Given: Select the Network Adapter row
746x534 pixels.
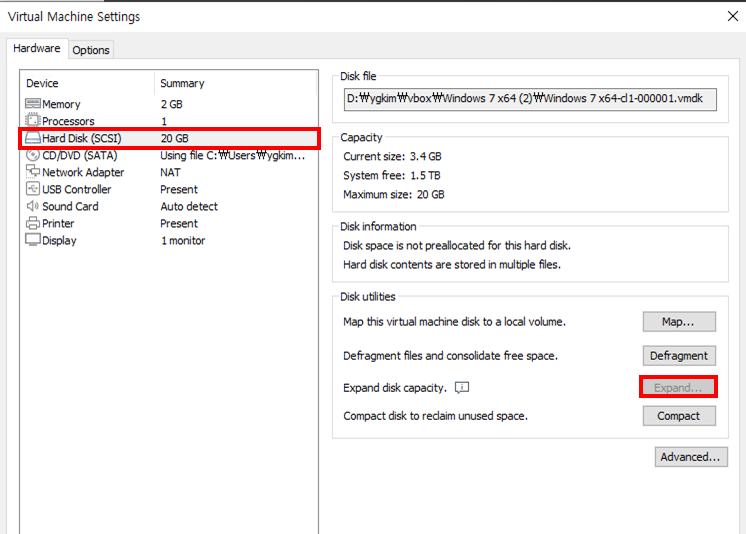Looking at the screenshot, I should click(x=169, y=172).
